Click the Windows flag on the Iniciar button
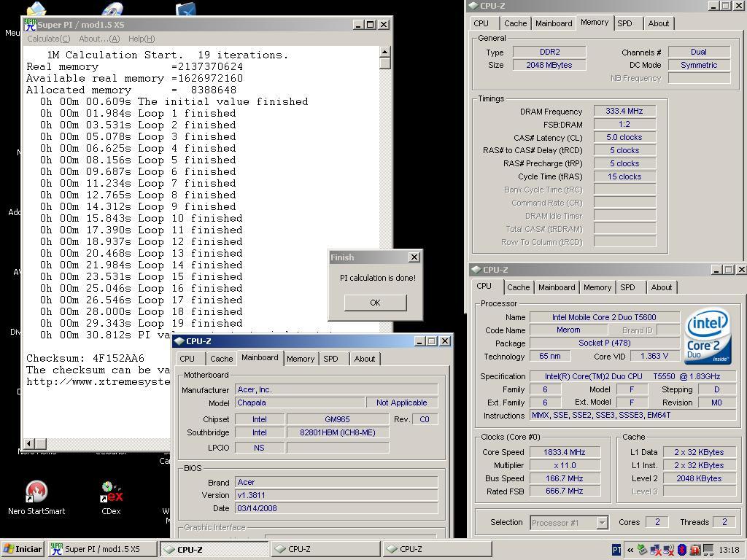Image resolution: width=747 pixels, height=560 pixels. pos(8,549)
